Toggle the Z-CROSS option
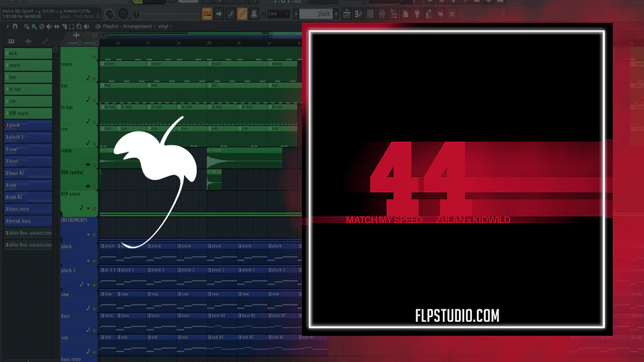 point(80,43)
